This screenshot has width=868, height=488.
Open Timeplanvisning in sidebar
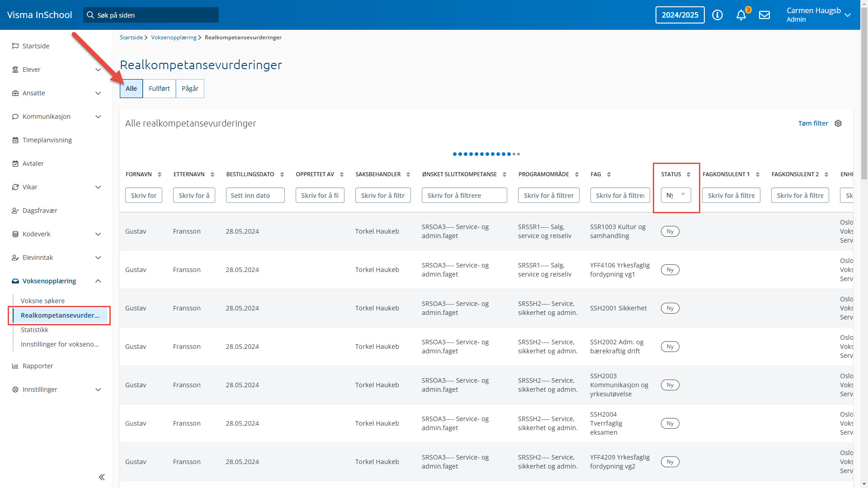click(x=47, y=140)
